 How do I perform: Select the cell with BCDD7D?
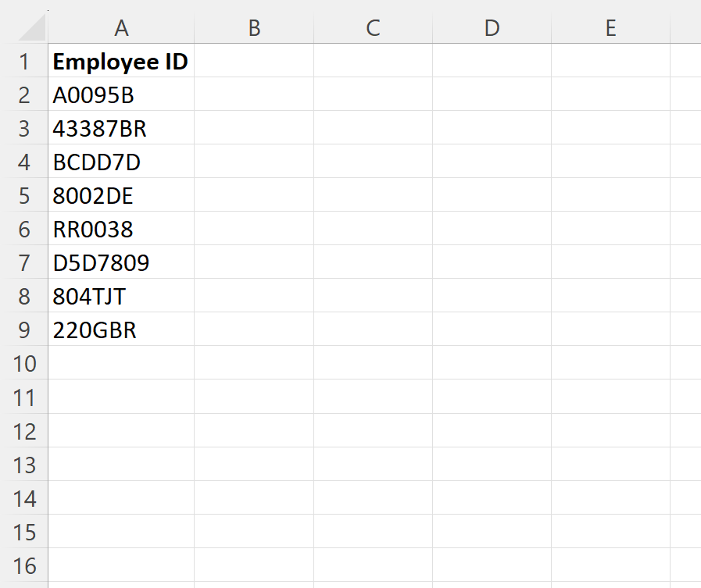point(121,162)
